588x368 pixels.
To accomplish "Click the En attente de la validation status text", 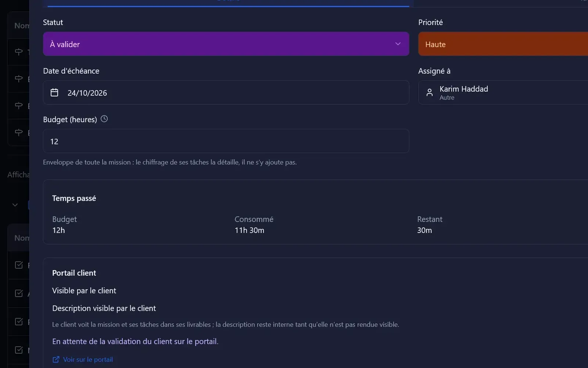I will click(135, 342).
